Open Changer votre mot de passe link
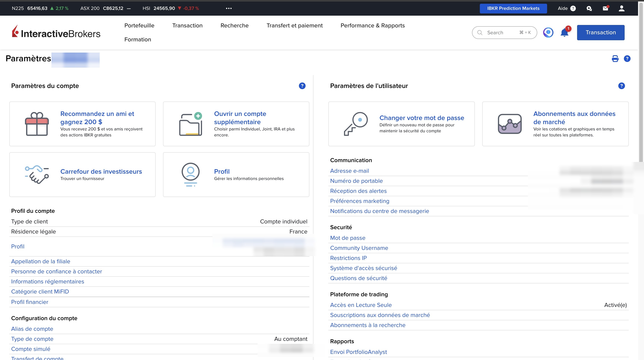This screenshot has width=644, height=360. click(422, 118)
